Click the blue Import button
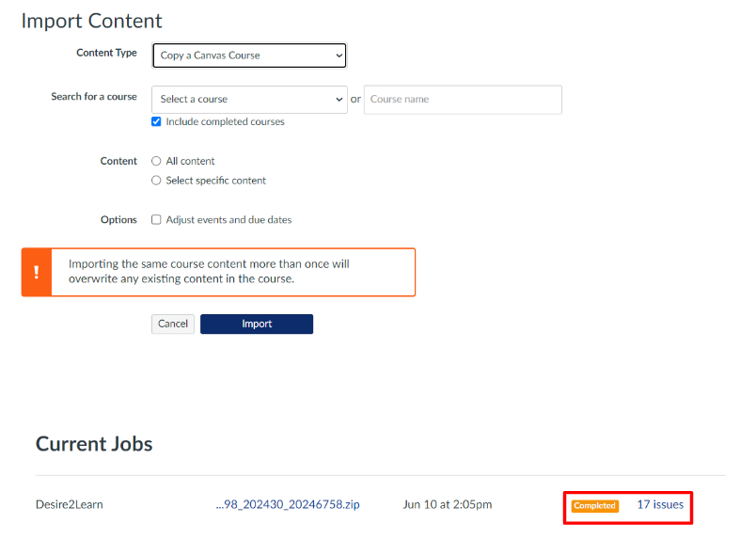756x539 pixels. point(256,324)
